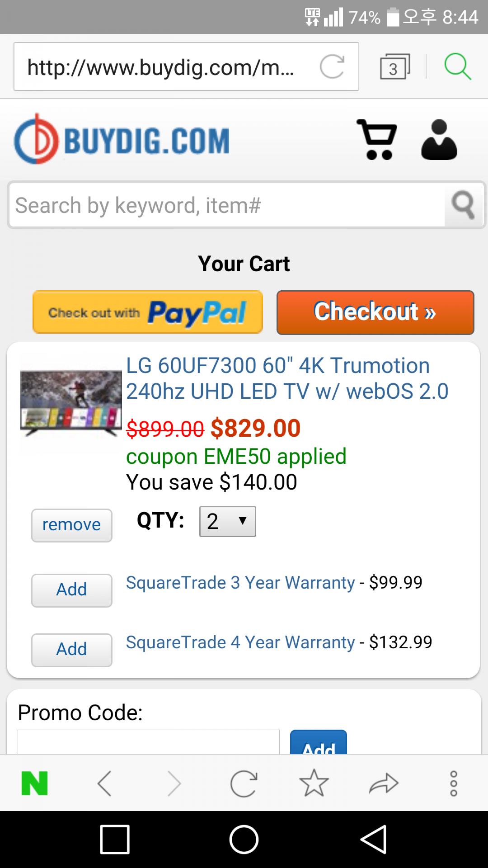
Task: Check out with PayPal button
Action: click(148, 312)
